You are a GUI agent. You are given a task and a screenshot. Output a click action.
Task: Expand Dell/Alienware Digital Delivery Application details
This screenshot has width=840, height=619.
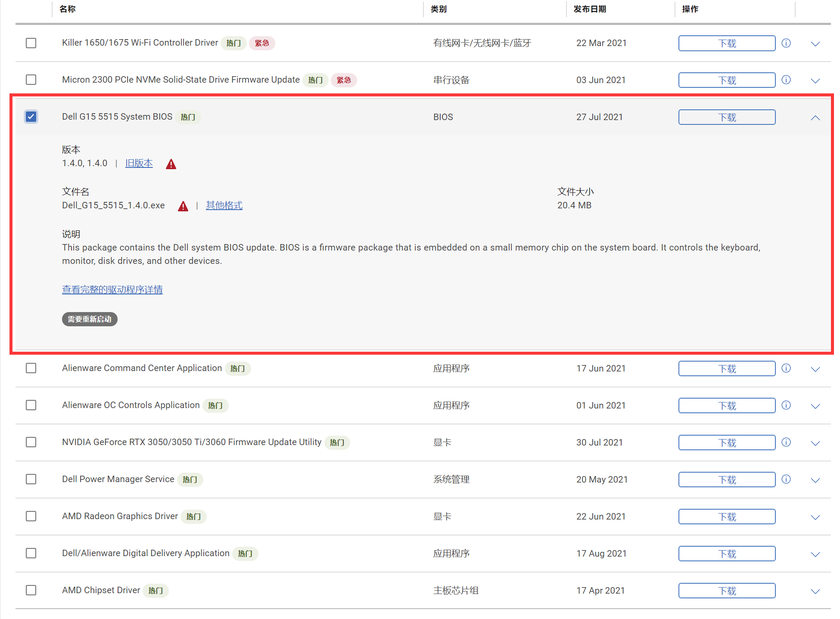[x=815, y=554]
